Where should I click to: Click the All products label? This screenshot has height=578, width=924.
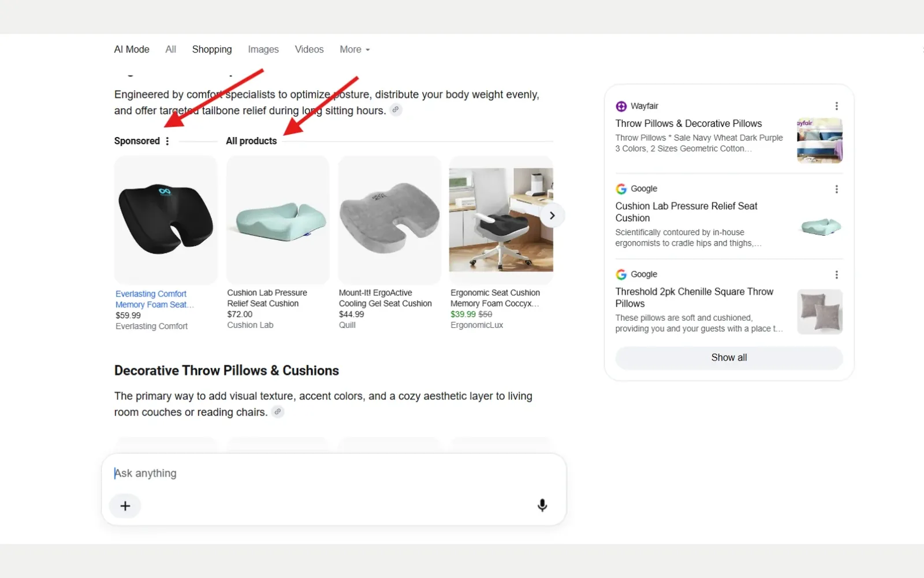coord(251,141)
